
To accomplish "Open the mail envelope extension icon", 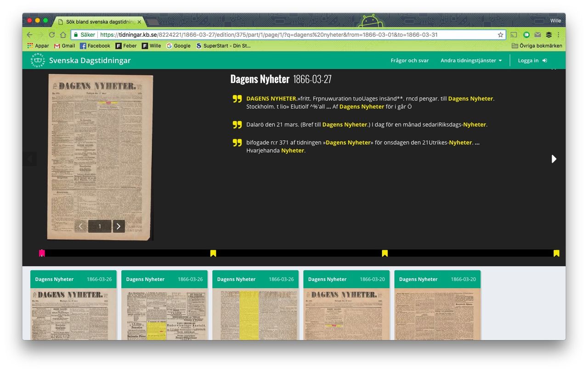I will pyautogui.click(x=537, y=35).
